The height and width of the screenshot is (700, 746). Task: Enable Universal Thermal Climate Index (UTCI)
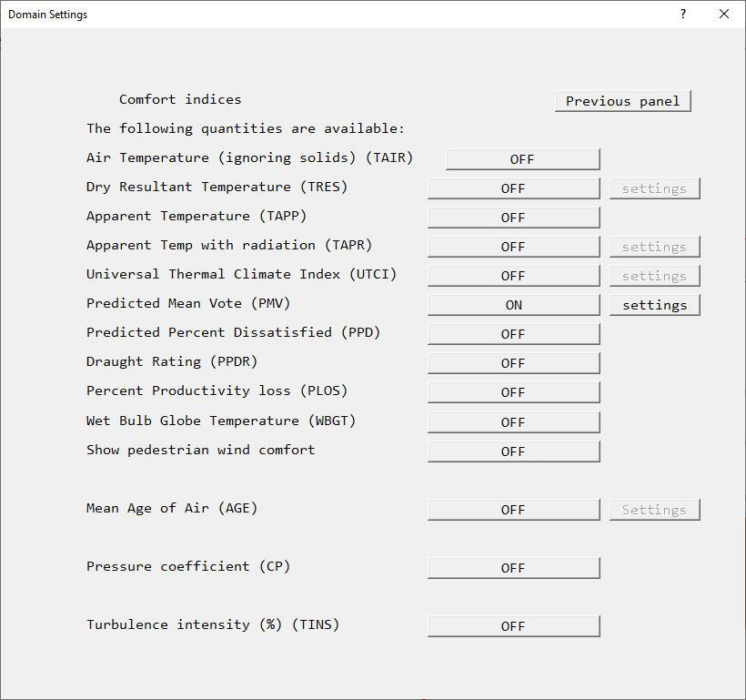coord(513,276)
